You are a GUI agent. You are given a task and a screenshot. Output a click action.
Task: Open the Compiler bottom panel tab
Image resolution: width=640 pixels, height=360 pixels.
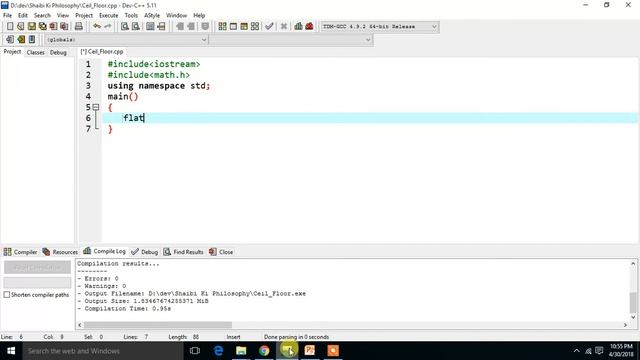(x=20, y=252)
